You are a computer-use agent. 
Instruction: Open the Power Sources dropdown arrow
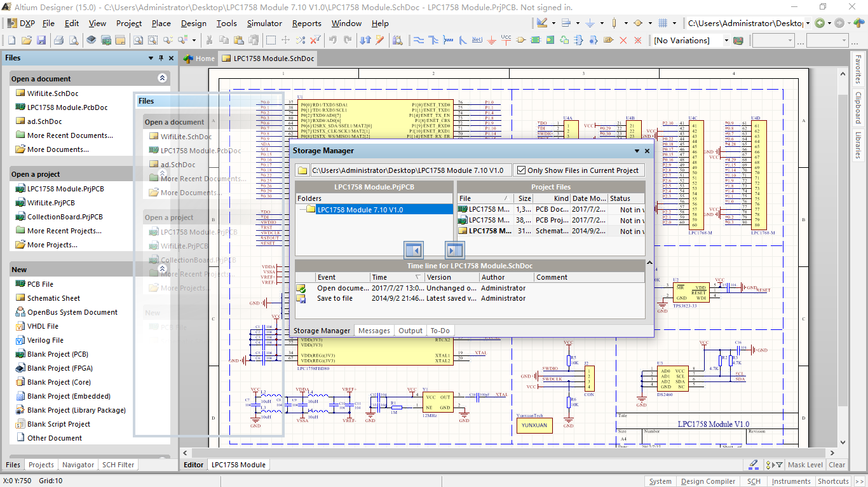(602, 23)
